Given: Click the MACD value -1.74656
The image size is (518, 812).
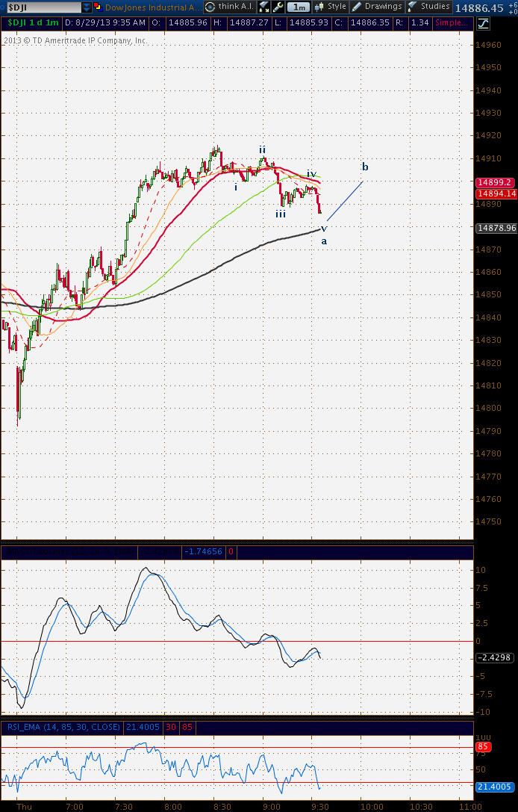Looking at the screenshot, I should [x=205, y=551].
